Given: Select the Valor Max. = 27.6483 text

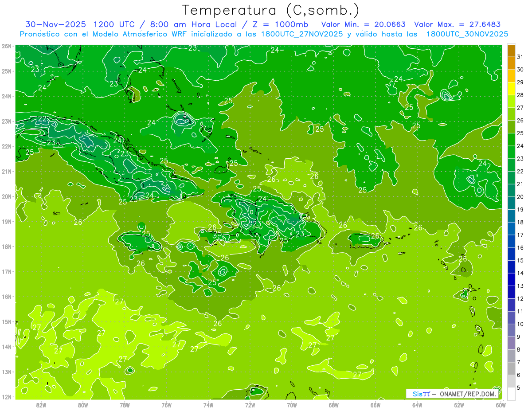Looking at the screenshot, I should click(458, 24).
